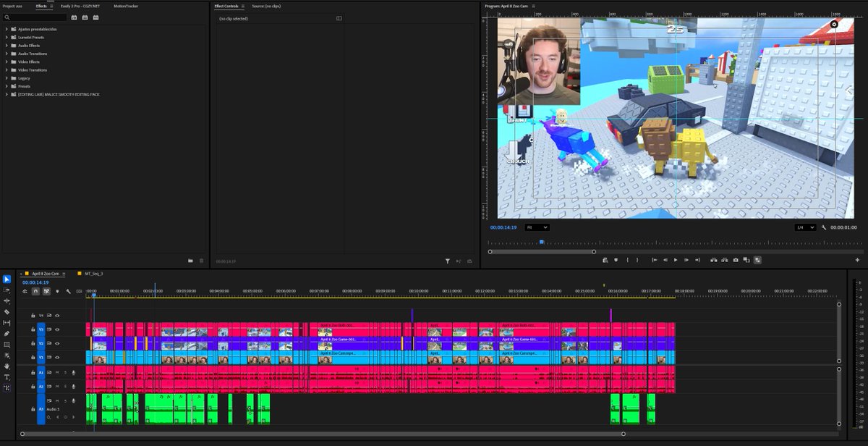Open Program monitor settings wrench

pyautogui.click(x=824, y=227)
